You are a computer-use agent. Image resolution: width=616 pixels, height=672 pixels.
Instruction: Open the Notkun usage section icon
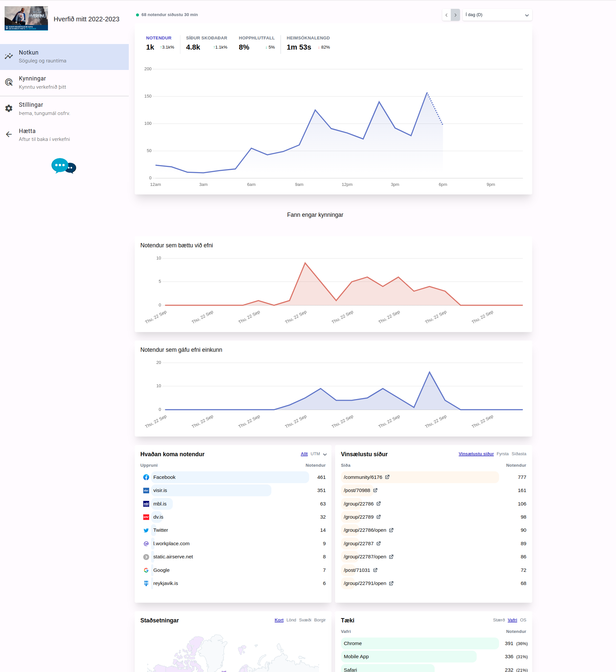(x=9, y=56)
